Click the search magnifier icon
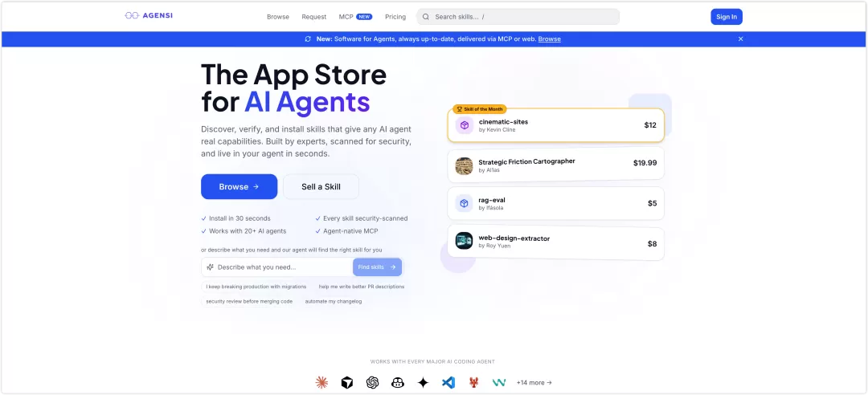868x395 pixels. (426, 17)
